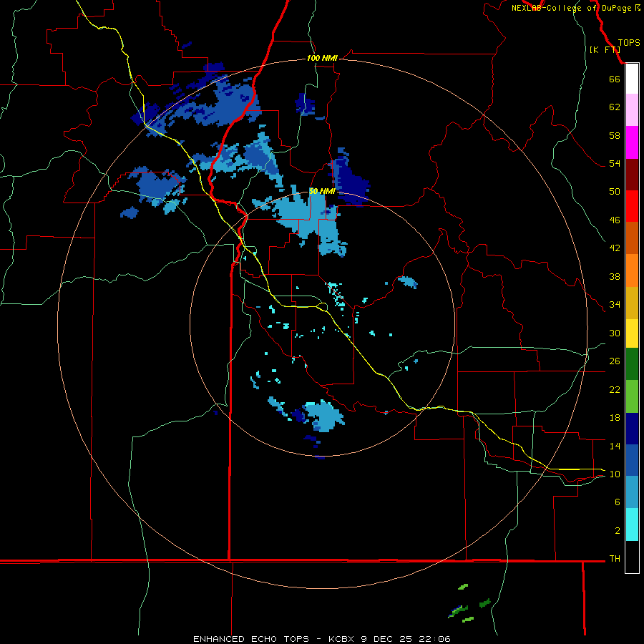This screenshot has width=644, height=644.
Task: Click the magenta 58 kft legend swatch
Action: [x=632, y=142]
